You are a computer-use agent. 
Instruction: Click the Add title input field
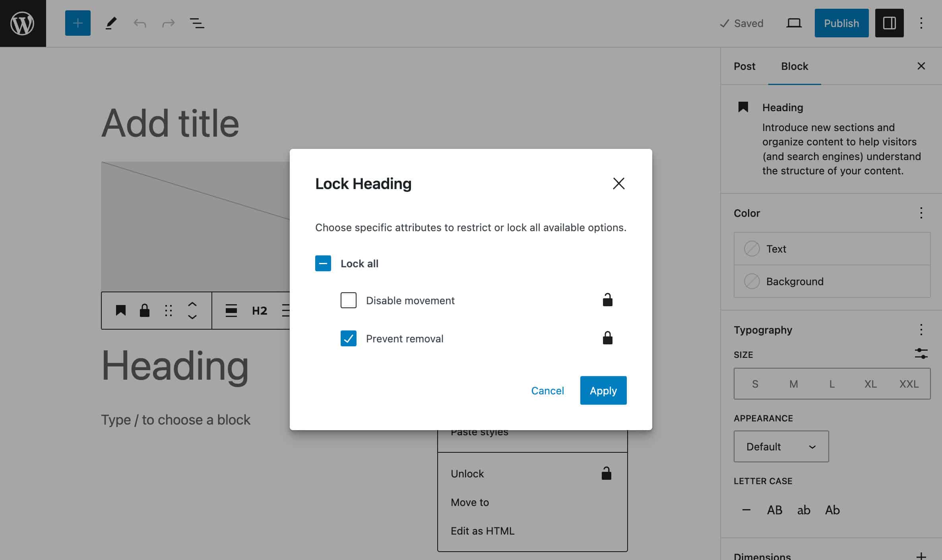pyautogui.click(x=171, y=124)
